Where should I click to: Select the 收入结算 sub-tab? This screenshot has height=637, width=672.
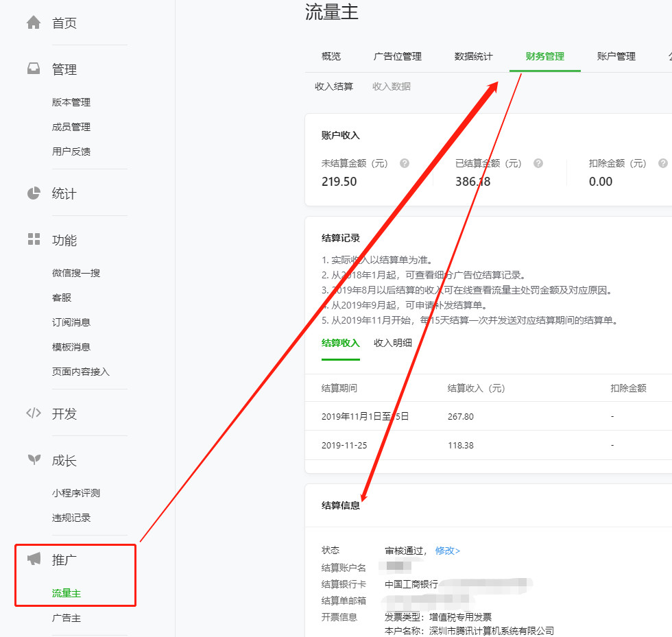tap(334, 86)
